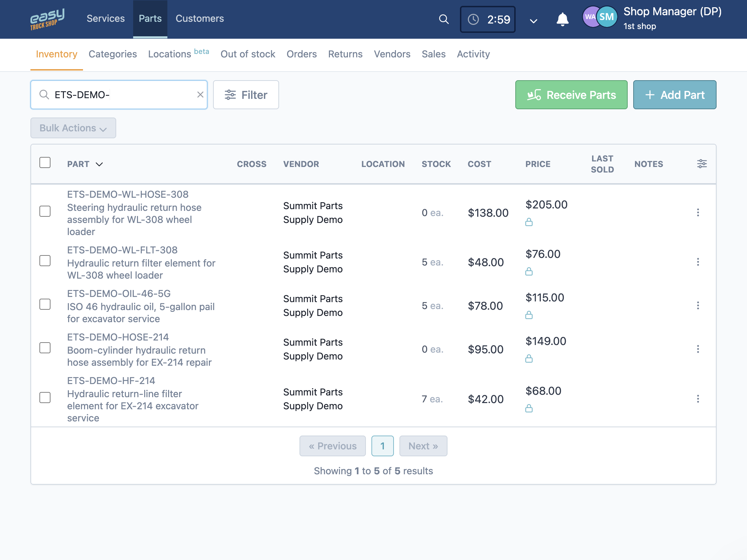Viewport: 747px width, 560px height.
Task: Check the ETS-DEMO-WL-FLT-308 row checkbox
Action: pos(45,261)
